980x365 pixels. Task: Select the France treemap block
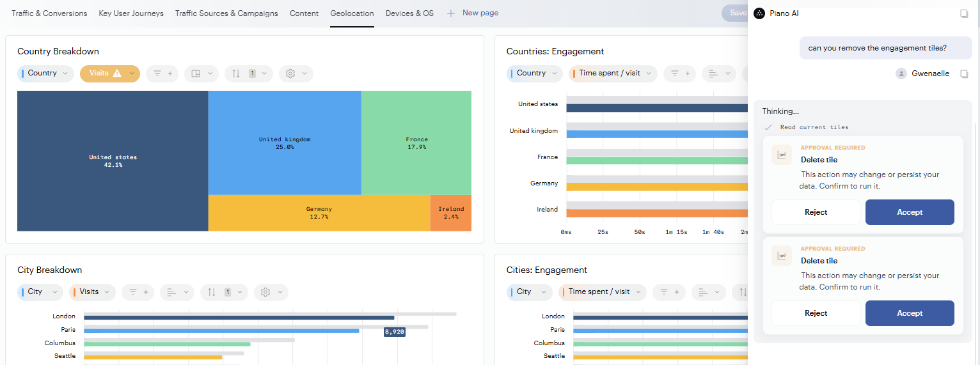tap(416, 143)
